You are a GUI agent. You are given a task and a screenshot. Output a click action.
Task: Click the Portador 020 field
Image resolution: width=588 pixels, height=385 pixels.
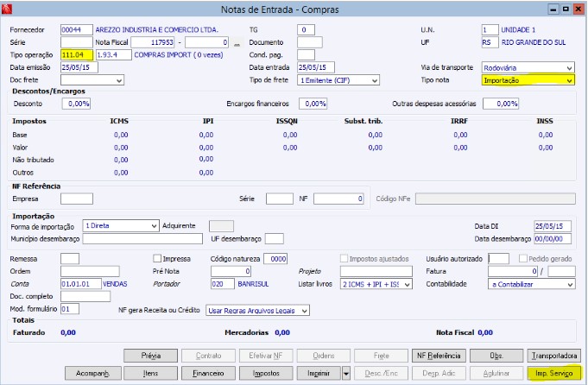(x=223, y=284)
